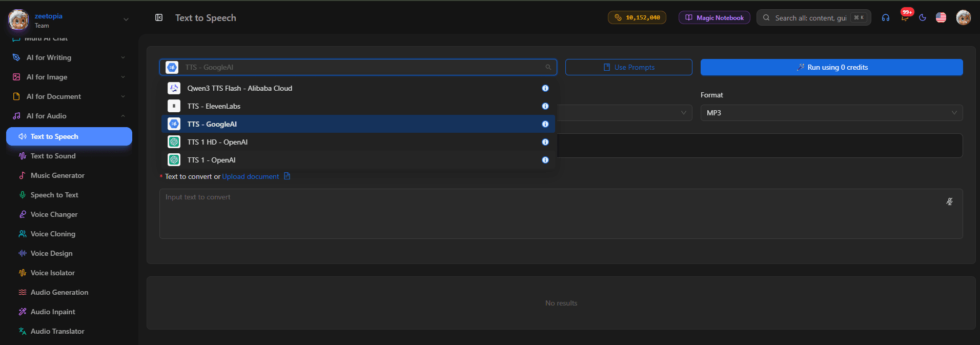Screen dimensions: 980x345
Task: Open Speech to Text
Action: (69, 195)
